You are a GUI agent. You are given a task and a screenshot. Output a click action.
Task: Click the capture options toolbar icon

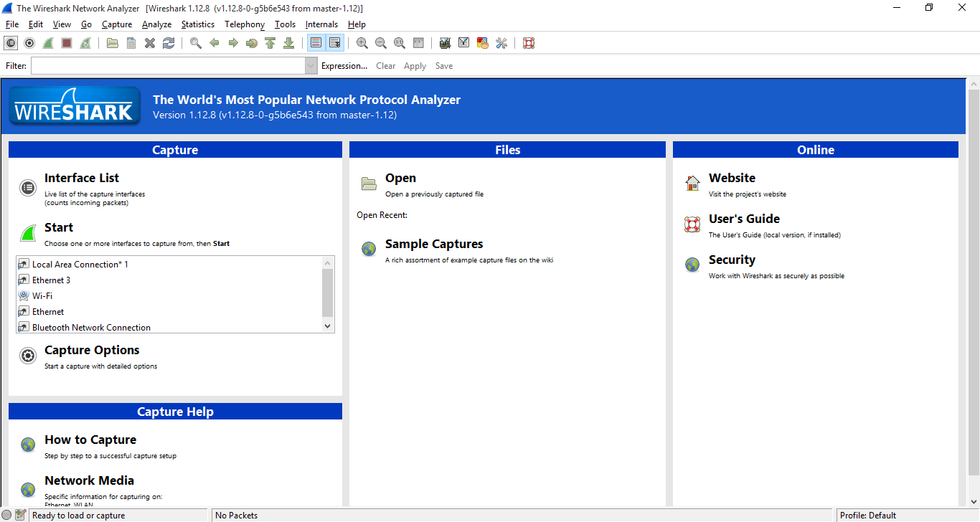coord(29,43)
